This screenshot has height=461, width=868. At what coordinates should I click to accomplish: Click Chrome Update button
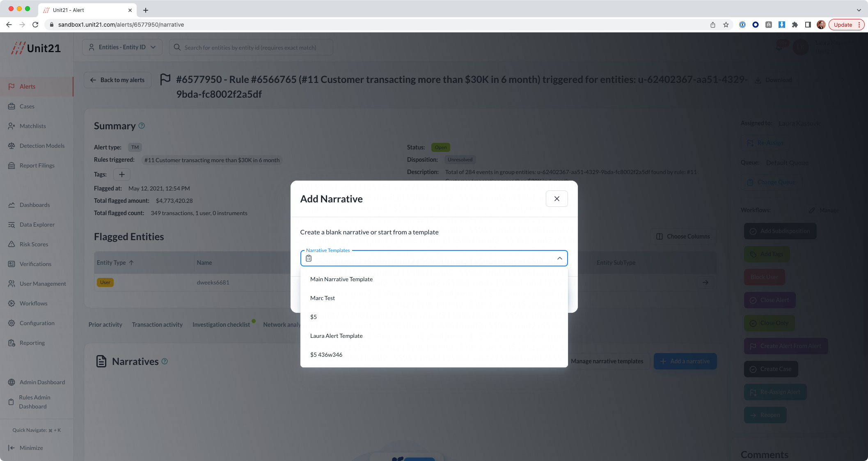(x=846, y=25)
